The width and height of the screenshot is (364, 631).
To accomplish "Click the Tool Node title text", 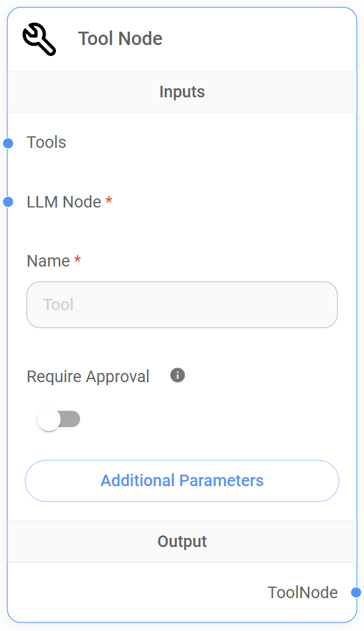I will coord(120,38).
